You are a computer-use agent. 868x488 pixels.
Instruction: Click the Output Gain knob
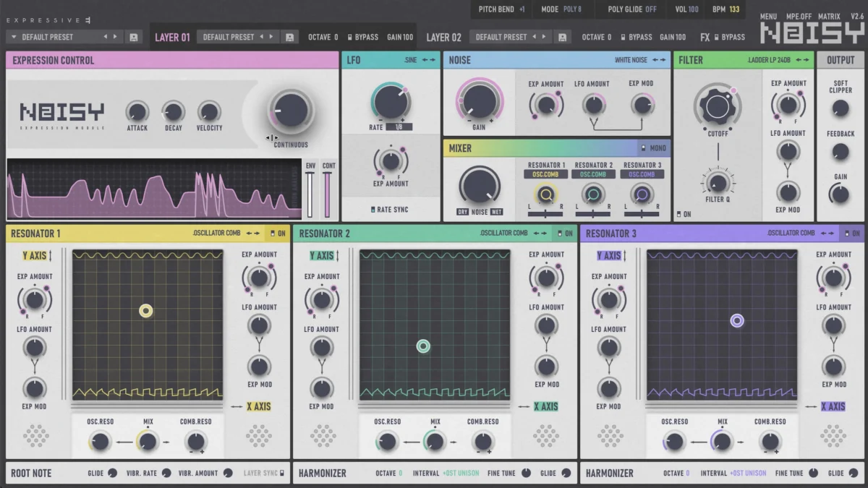pyautogui.click(x=841, y=194)
